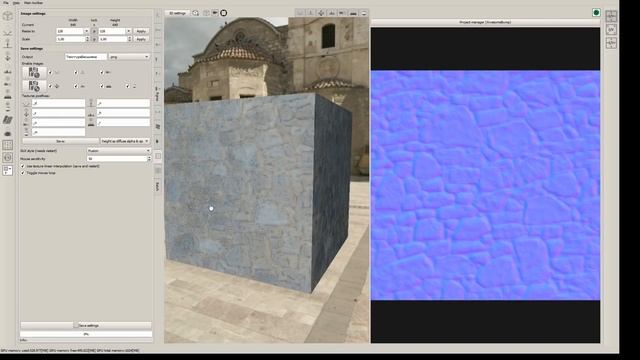The image size is (640, 360).
Task: Open the second menu in the menu bar
Action: 16,3
